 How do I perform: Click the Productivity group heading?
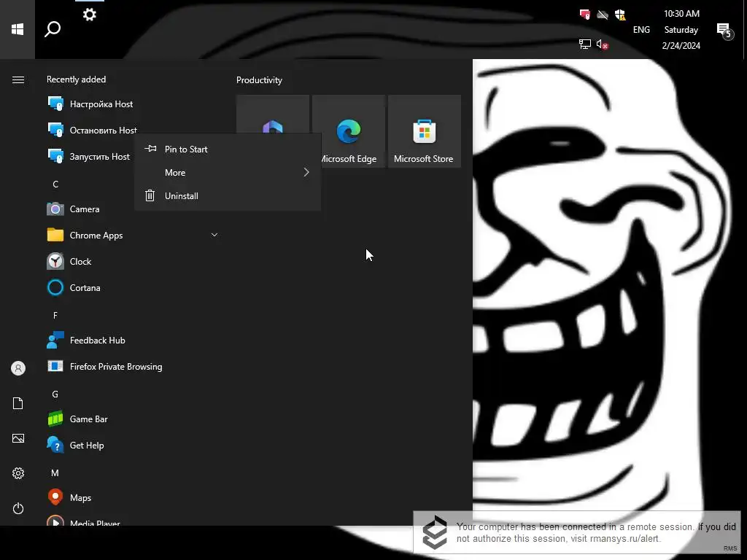click(x=259, y=80)
